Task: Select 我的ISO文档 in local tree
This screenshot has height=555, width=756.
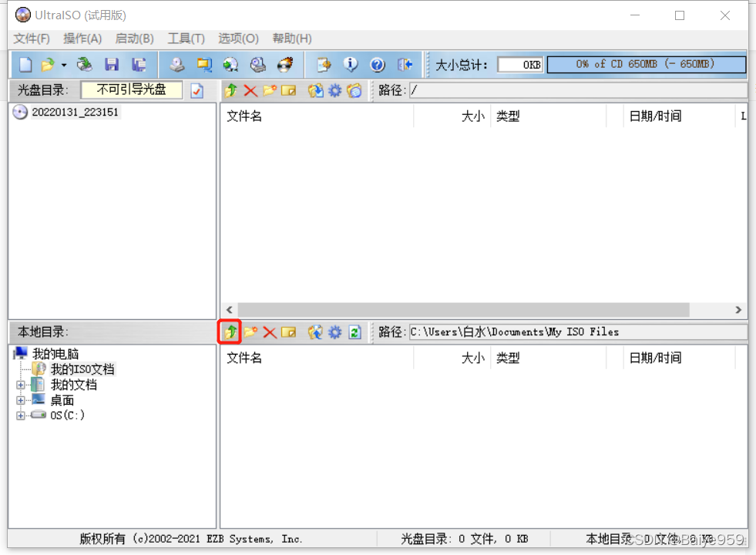Action: (x=82, y=369)
